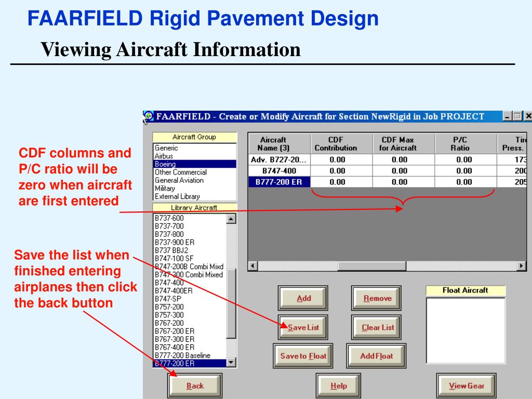Screen dimensions: 532x399
Task: Click the Aircraft Name (3) column header
Action: click(280, 144)
